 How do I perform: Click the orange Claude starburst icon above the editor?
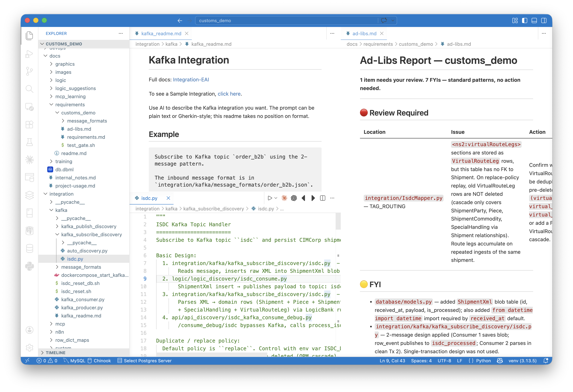click(284, 198)
